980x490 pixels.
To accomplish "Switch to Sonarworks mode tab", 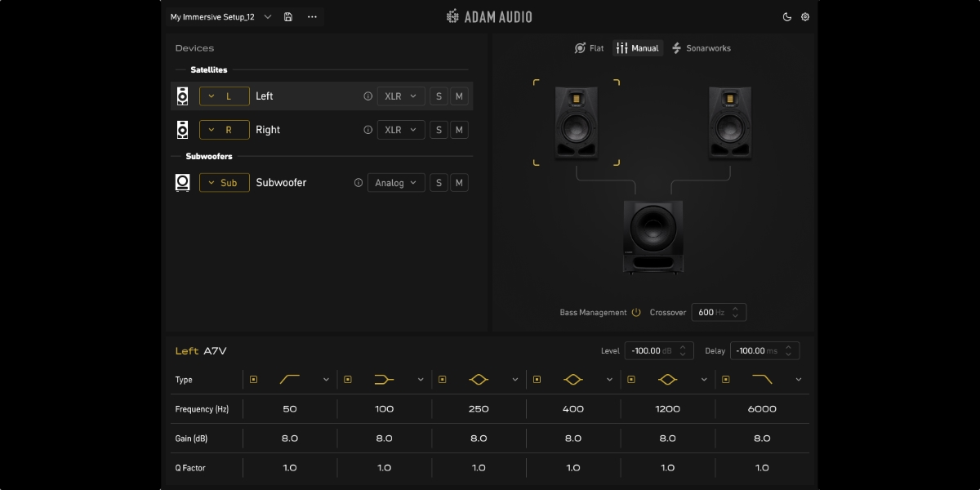I will click(x=701, y=48).
